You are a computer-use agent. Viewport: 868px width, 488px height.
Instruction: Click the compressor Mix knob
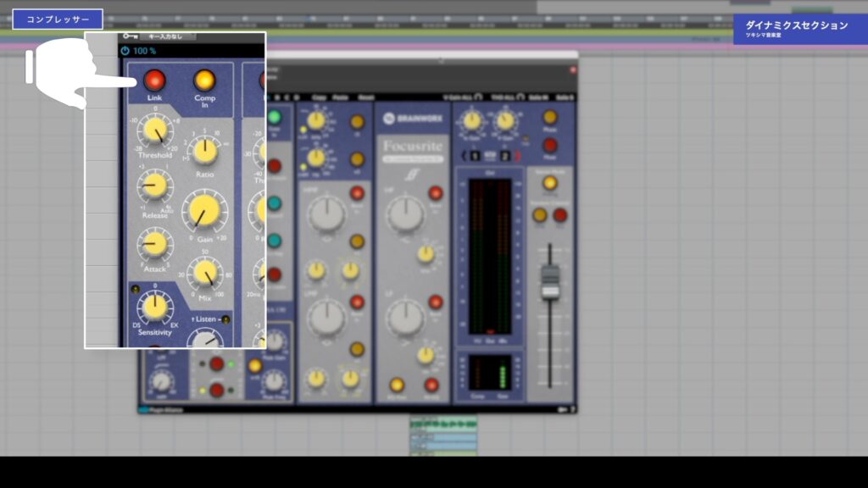[x=205, y=272]
